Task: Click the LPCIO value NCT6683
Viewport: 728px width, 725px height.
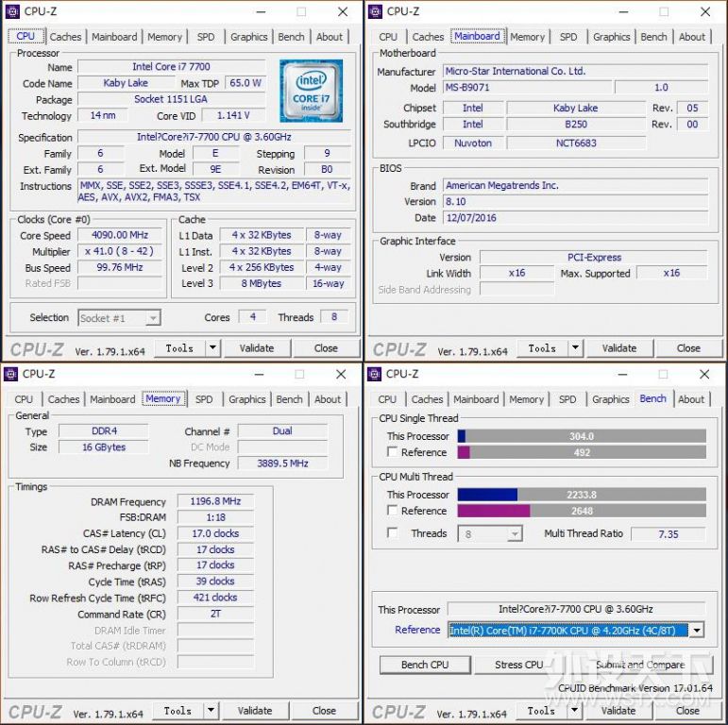Action: [576, 143]
